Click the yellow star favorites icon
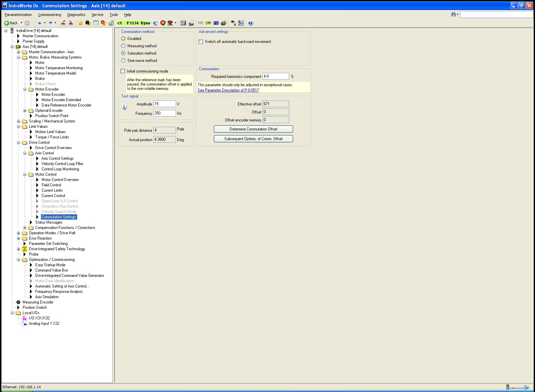 pos(81,23)
